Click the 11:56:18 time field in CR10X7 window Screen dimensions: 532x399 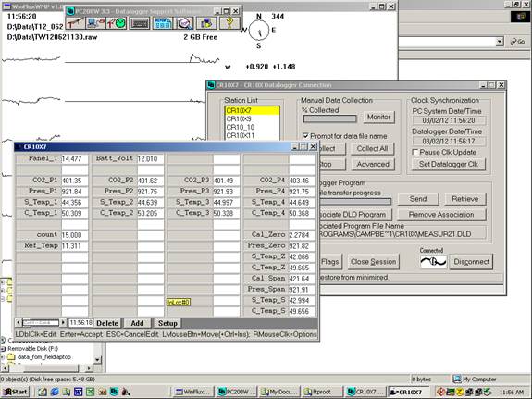point(80,323)
